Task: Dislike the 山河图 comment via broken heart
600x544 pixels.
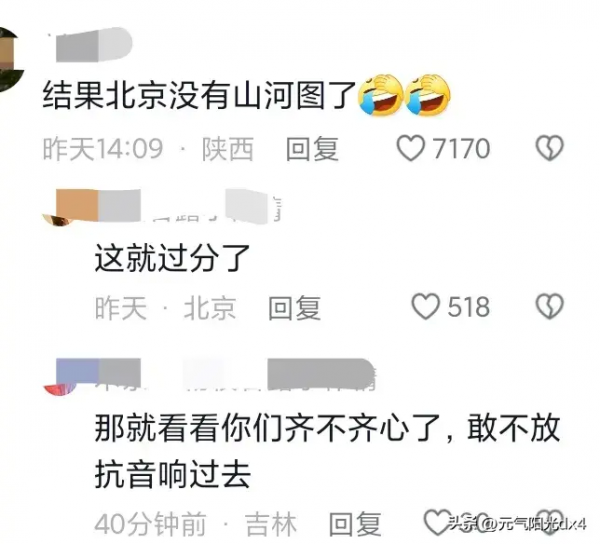Action: click(549, 148)
